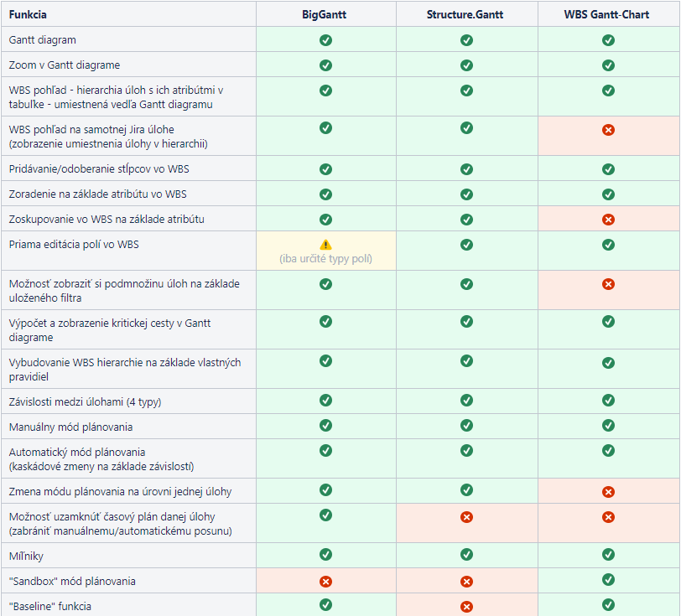Click the "WBS pohľad - hierarchia úloh" row label
The image size is (681, 616).
coord(116,97)
